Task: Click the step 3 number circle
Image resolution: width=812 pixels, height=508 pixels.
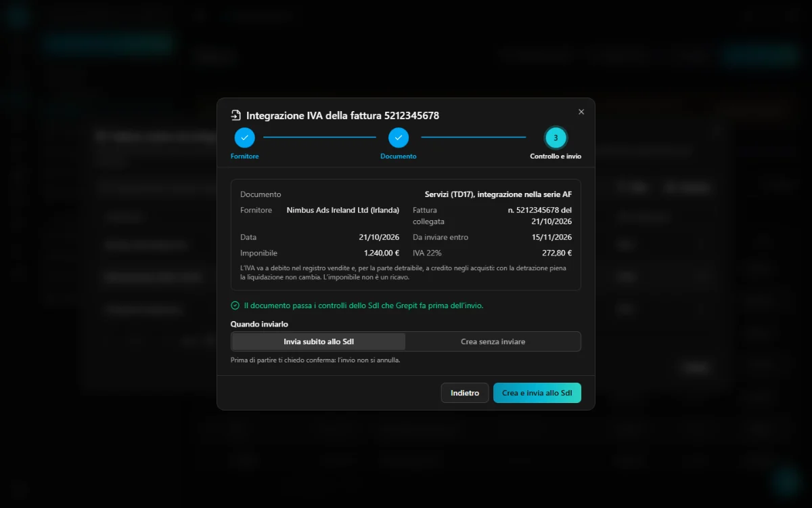Action: pyautogui.click(x=556, y=137)
